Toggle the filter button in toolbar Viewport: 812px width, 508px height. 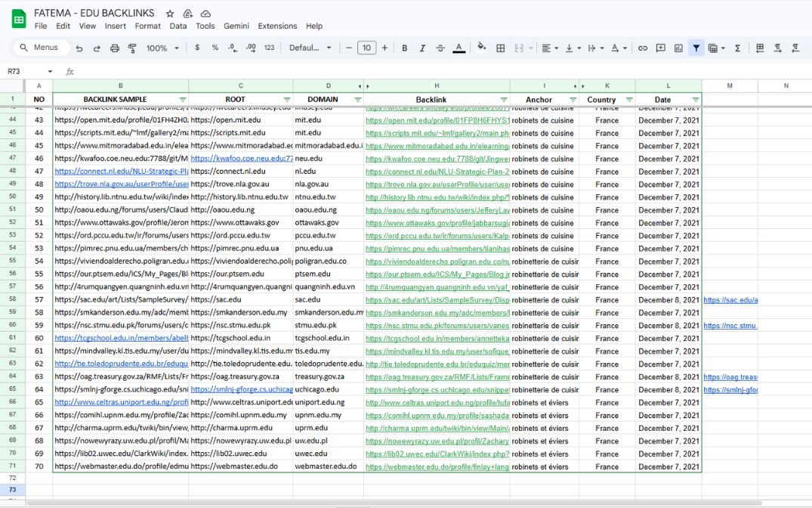pyautogui.click(x=696, y=48)
